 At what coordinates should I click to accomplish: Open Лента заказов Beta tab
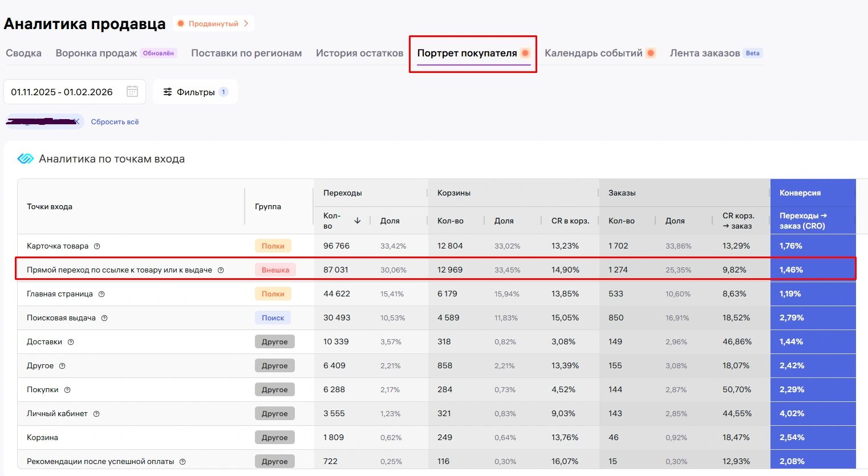[x=705, y=53]
